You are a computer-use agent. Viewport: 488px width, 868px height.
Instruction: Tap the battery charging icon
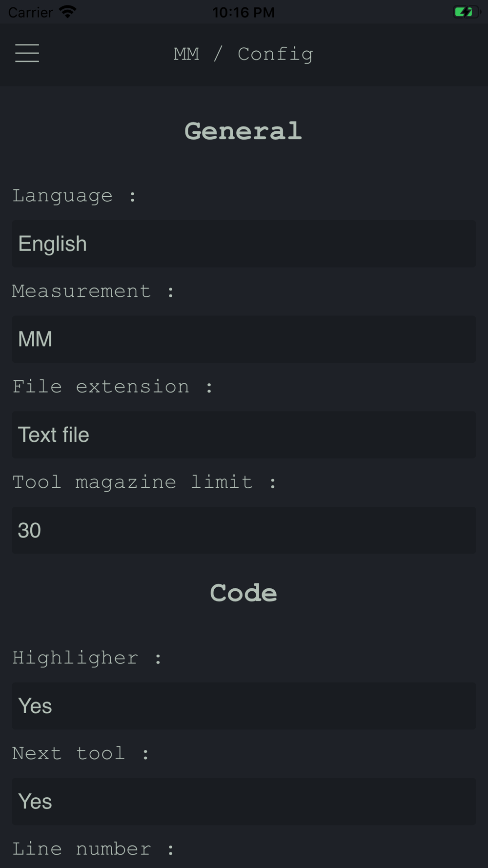pyautogui.click(x=467, y=12)
